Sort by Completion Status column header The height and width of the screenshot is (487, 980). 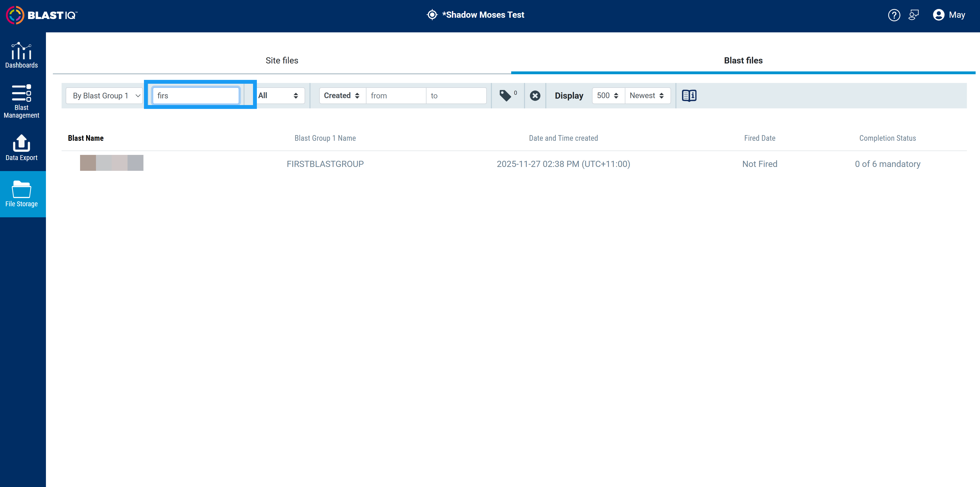point(888,138)
